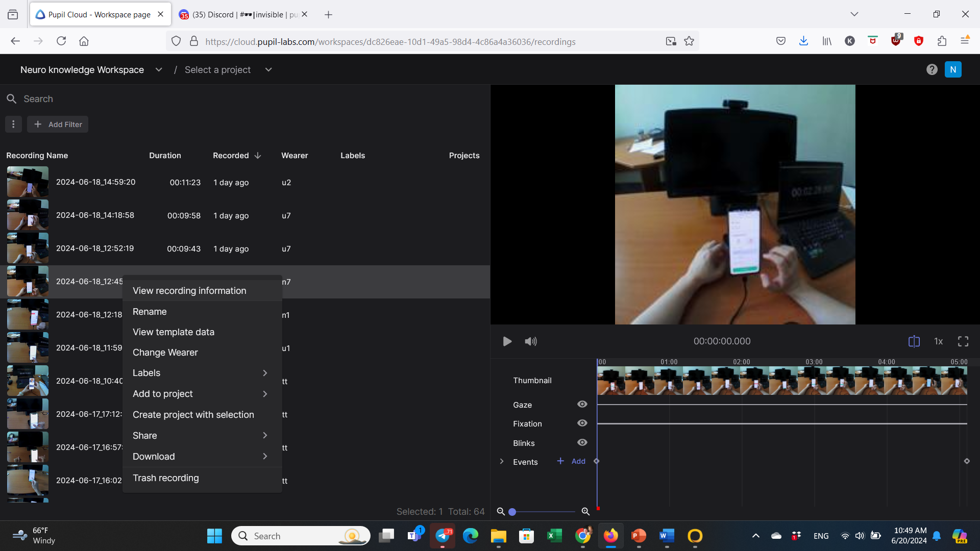This screenshot has height=551, width=980.
Task: Open the three-dot options menu near Add Filter
Action: (13, 124)
